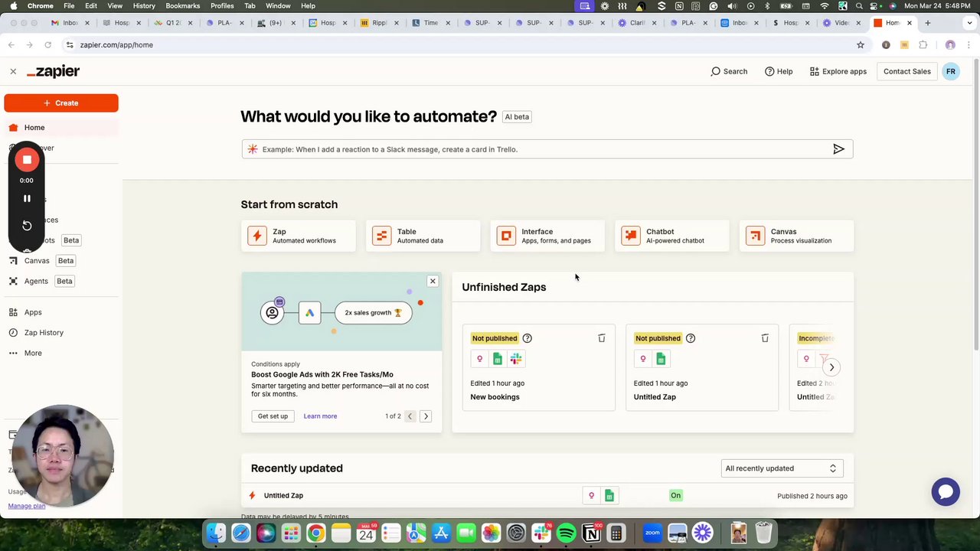Show Not published help for New bookings
The width and height of the screenshot is (980, 551).
pos(527,338)
